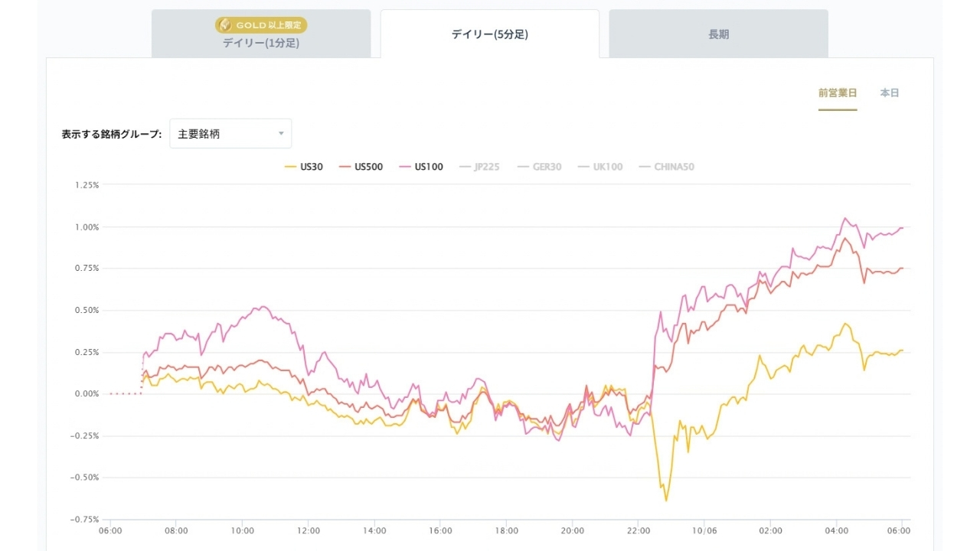Open the 主要銘柄 group dropdown

click(x=230, y=134)
